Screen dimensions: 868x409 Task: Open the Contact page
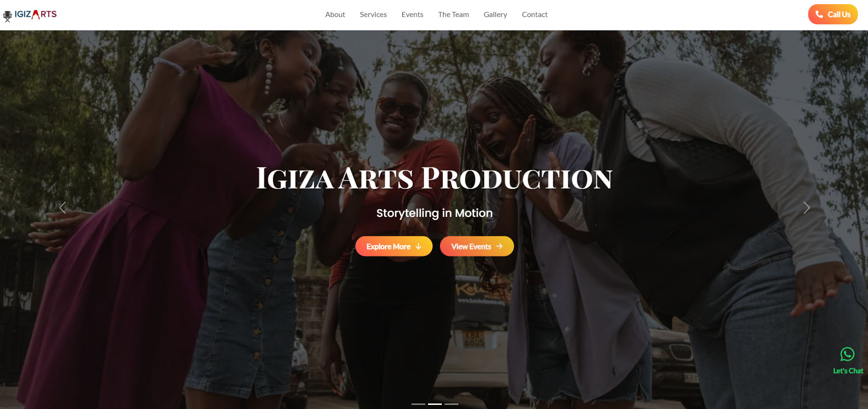pyautogui.click(x=535, y=15)
